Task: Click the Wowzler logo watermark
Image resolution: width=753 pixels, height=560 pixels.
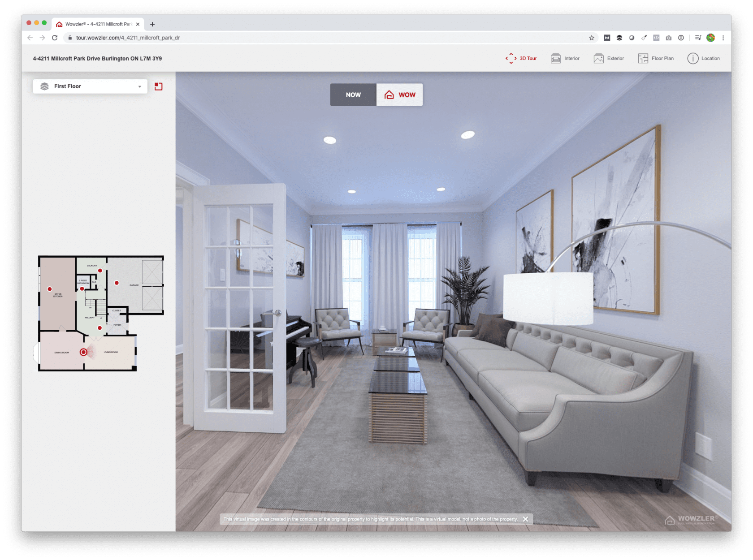Action: [x=690, y=521]
